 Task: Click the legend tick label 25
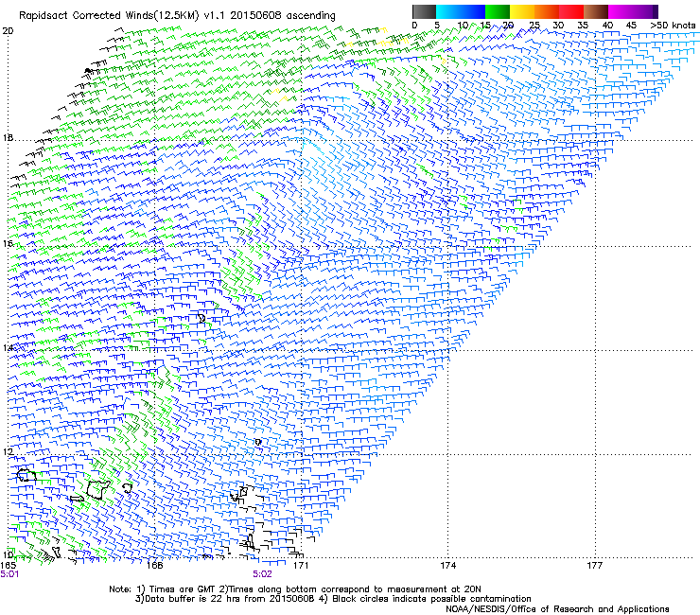[x=534, y=26]
